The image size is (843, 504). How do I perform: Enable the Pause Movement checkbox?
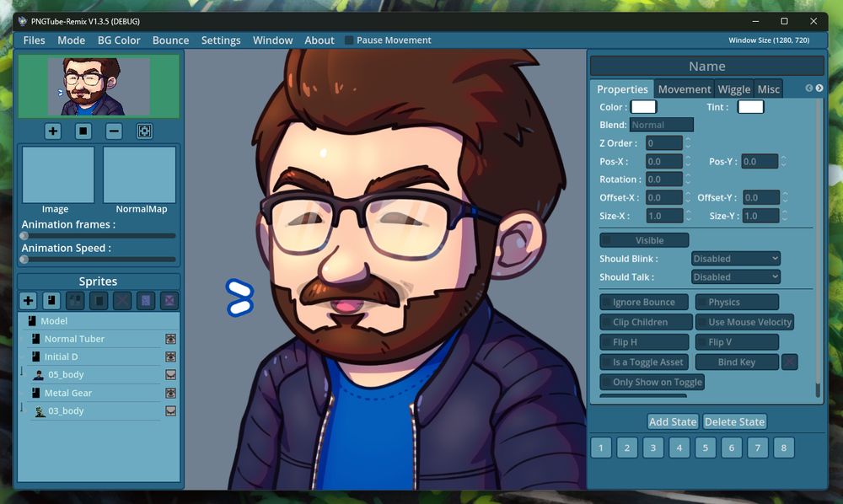click(349, 40)
